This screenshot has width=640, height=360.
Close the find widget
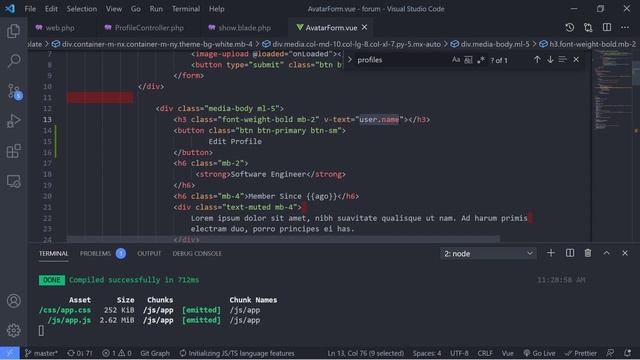[576, 60]
